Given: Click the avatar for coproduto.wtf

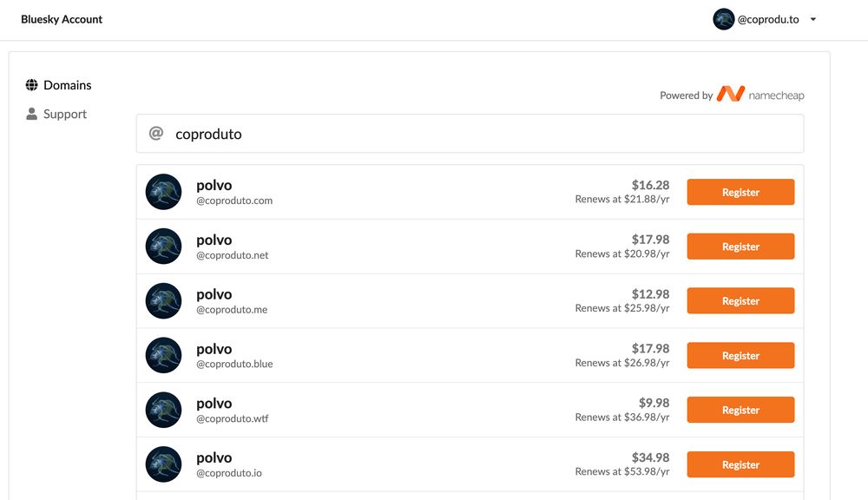Looking at the screenshot, I should (163, 410).
